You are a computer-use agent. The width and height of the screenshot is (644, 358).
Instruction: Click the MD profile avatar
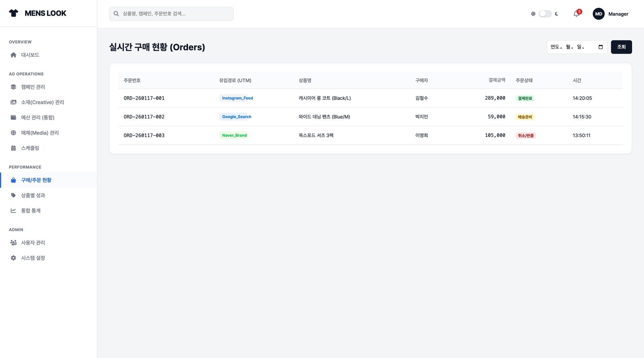tap(598, 14)
